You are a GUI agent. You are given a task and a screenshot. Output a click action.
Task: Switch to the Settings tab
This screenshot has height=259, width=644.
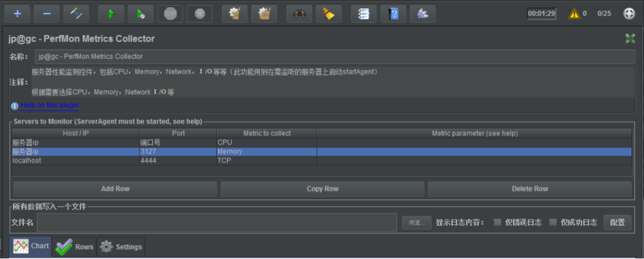point(120,246)
